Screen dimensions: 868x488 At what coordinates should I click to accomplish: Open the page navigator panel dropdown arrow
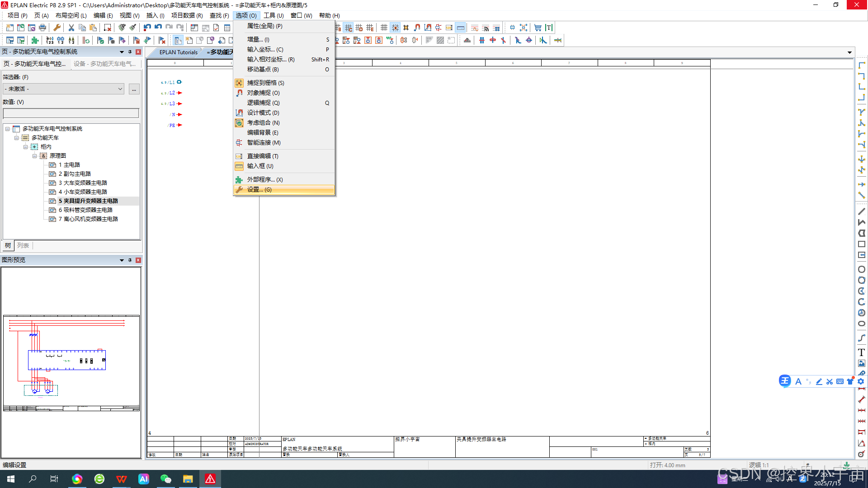click(x=122, y=52)
